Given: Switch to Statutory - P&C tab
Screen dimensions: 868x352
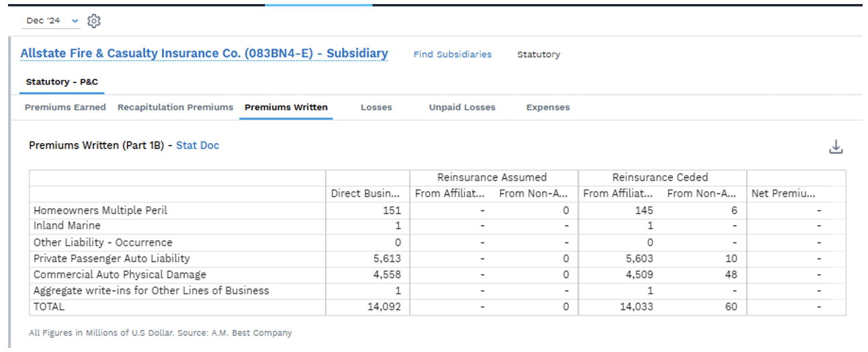Looking at the screenshot, I should point(62,82).
